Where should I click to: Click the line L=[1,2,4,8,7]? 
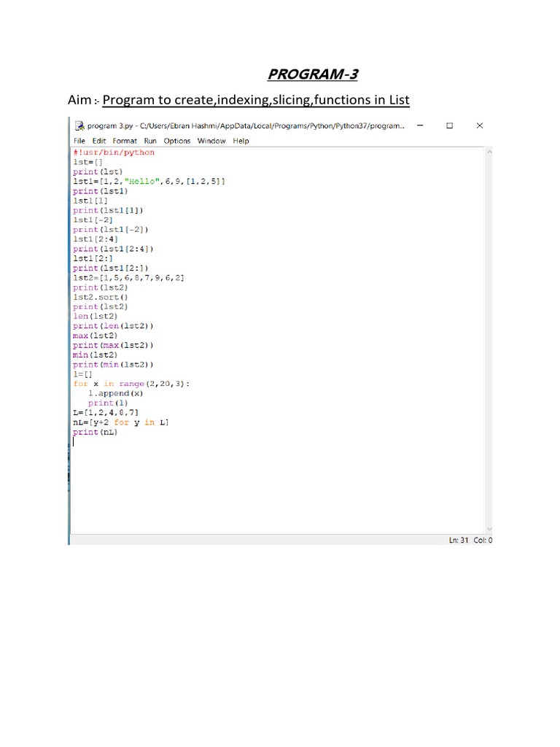pos(106,413)
